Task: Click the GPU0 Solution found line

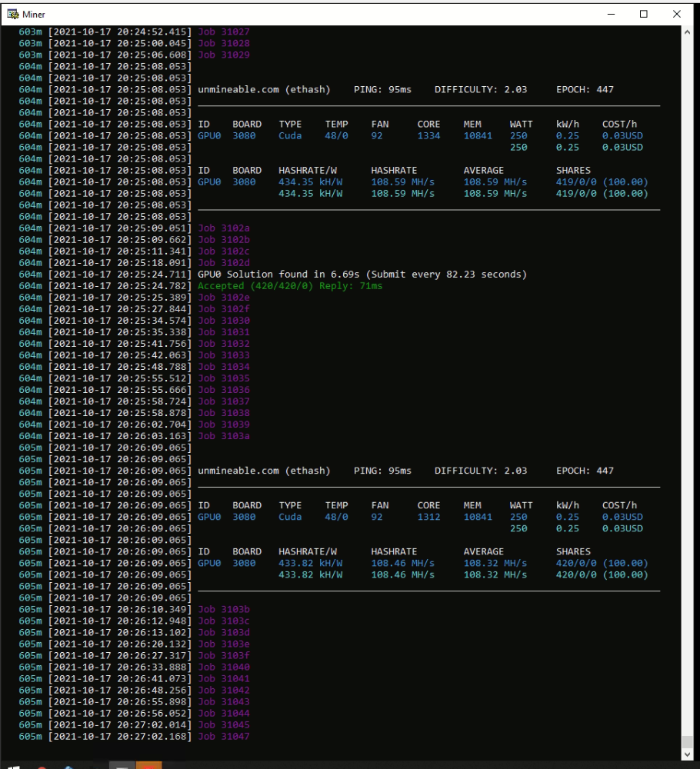Action: click(x=362, y=275)
